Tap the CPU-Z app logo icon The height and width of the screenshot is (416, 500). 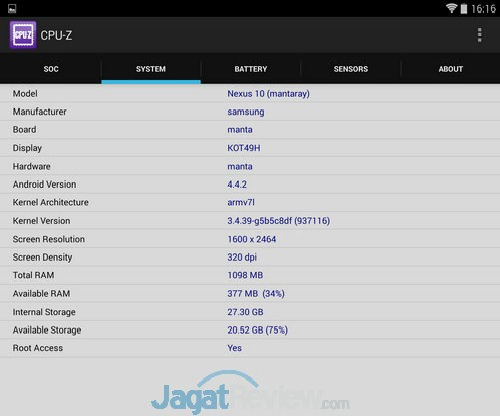tap(23, 35)
